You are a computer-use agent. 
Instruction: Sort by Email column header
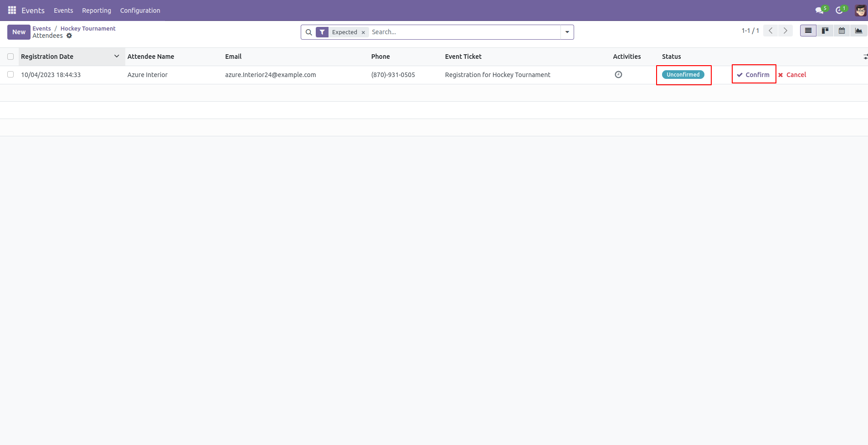tap(233, 57)
